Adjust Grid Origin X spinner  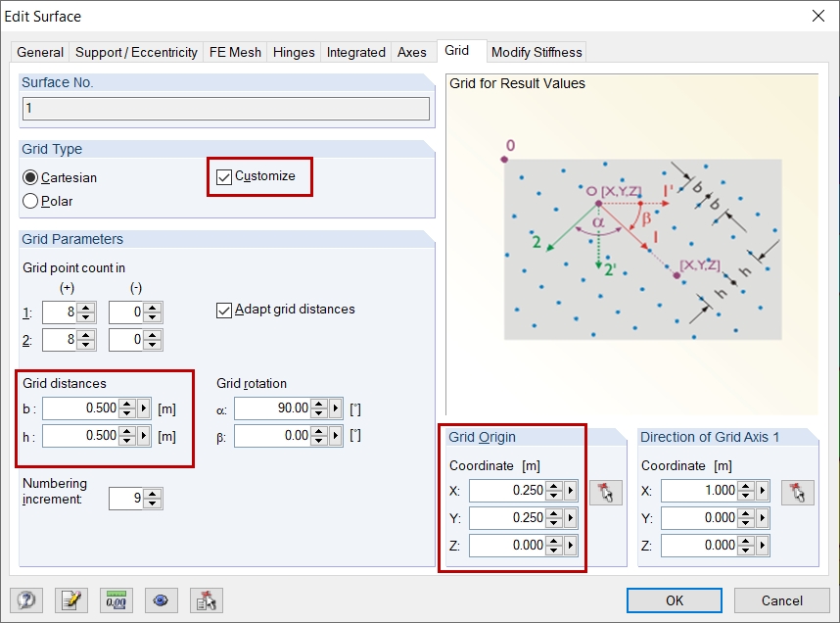(x=554, y=490)
